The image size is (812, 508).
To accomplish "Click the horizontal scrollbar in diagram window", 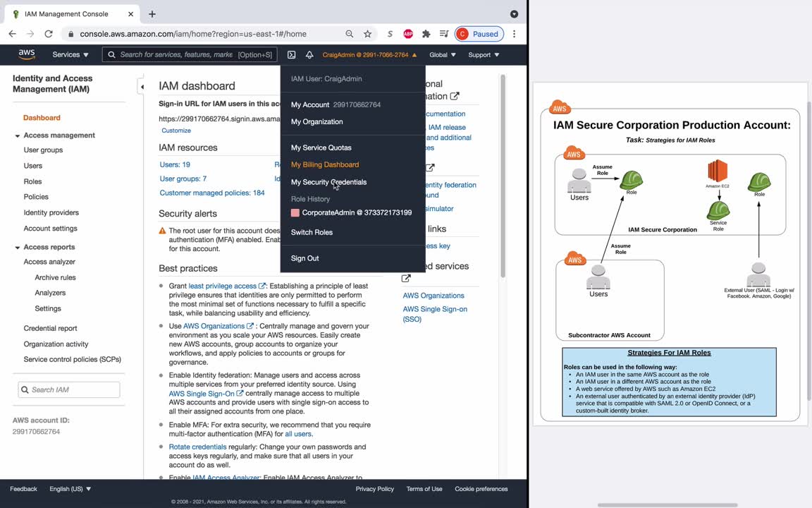I will 668,505.
